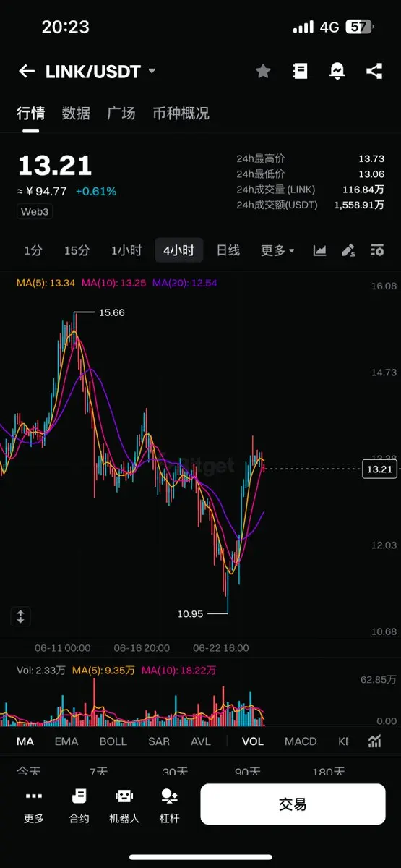Viewport: 401px width, 868px height.
Task: Expand the LINK/USDT pair dropdown arrow
Action: click(x=152, y=71)
